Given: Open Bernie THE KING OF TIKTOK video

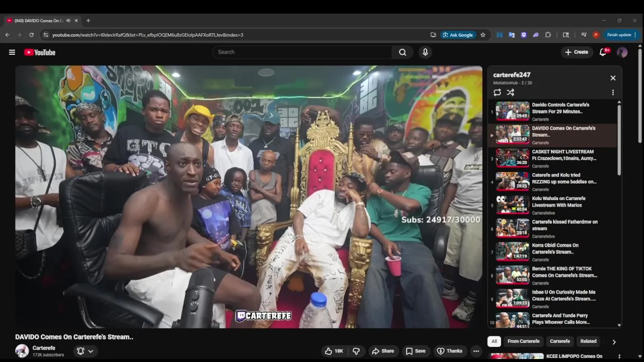Looking at the screenshot, I should point(552,275).
